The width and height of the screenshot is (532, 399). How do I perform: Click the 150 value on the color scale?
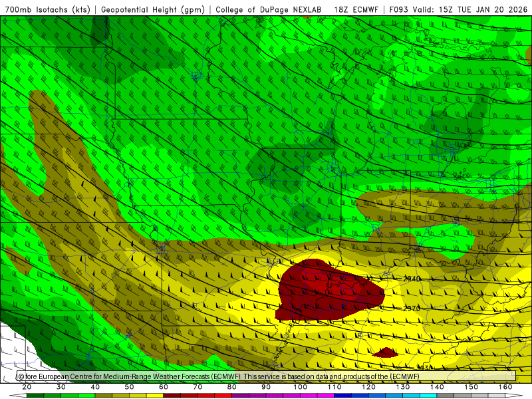[471, 387]
